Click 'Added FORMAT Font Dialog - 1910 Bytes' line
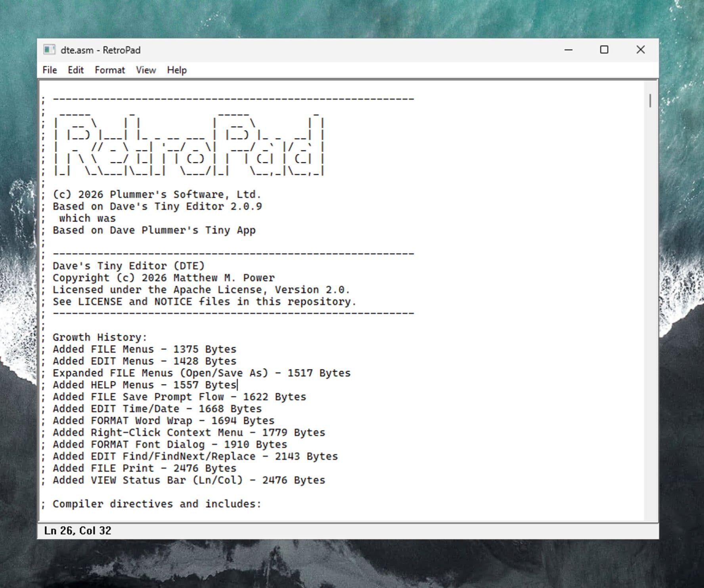The image size is (704, 588). [170, 444]
